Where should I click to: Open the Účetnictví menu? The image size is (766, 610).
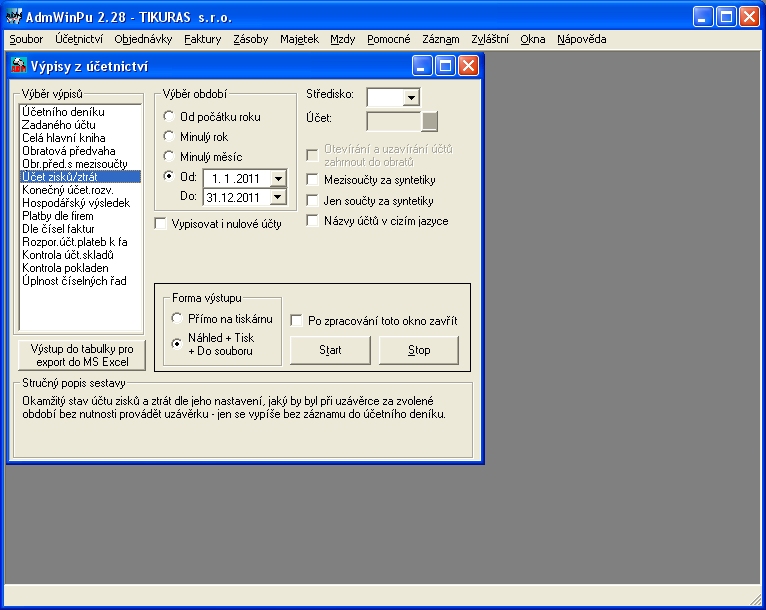click(79, 39)
